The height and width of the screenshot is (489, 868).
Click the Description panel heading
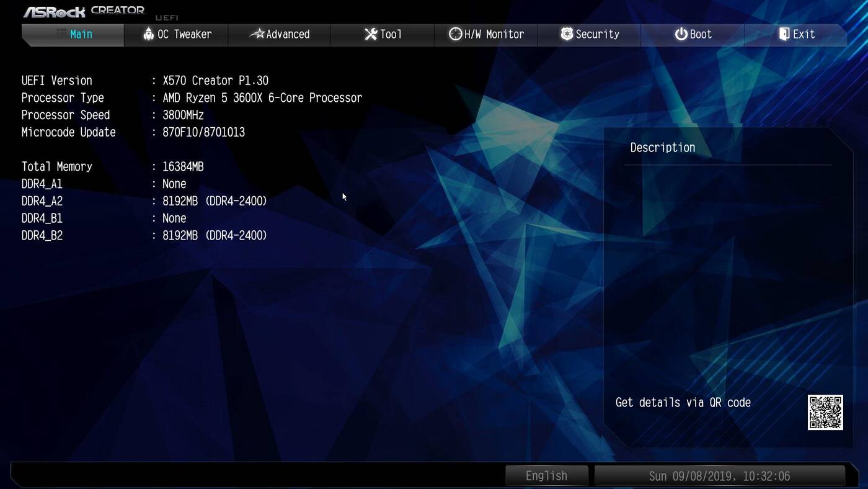662,148
